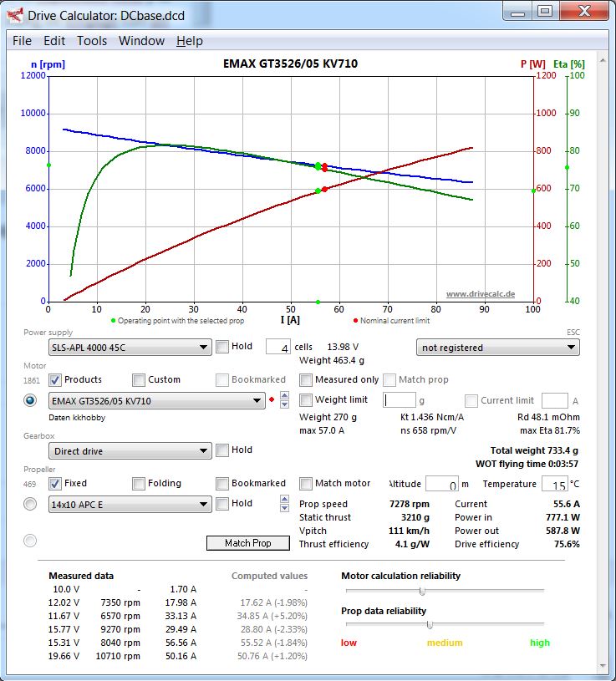Viewport: 616px width, 681px height.
Task: Open the Tools menu
Action: (x=92, y=41)
